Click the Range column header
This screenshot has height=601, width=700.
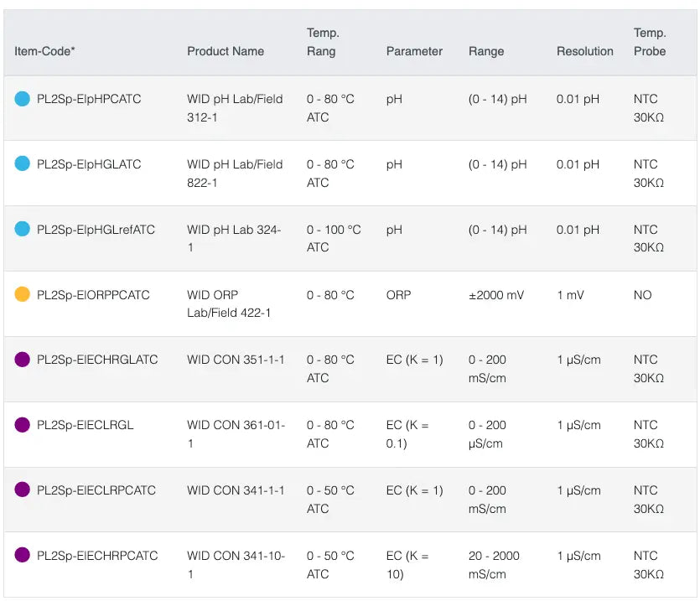point(486,52)
